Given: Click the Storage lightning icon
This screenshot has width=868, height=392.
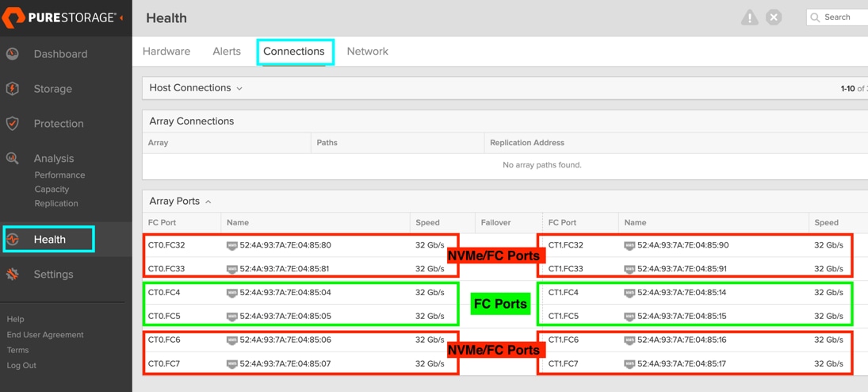Looking at the screenshot, I should (13, 89).
